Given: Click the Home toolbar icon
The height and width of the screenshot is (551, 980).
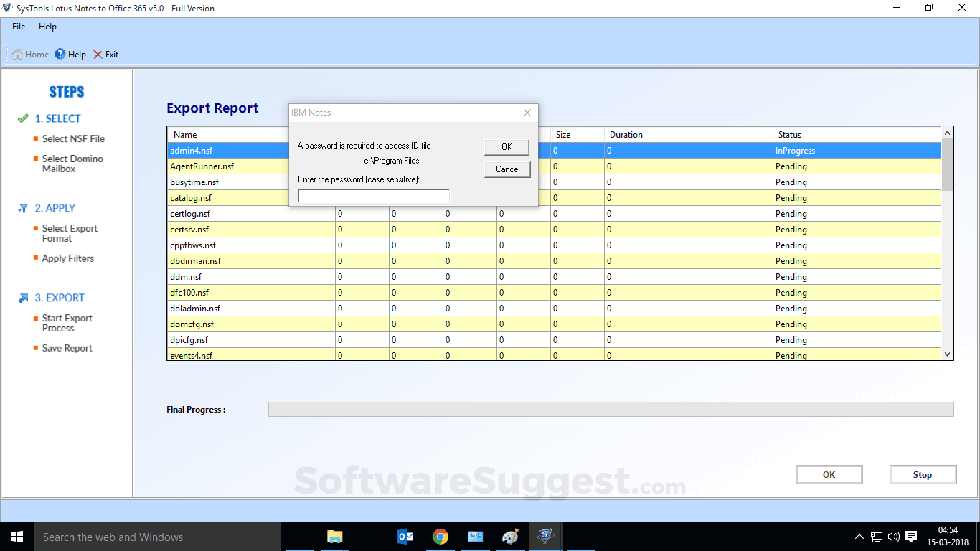Looking at the screenshot, I should (x=18, y=55).
